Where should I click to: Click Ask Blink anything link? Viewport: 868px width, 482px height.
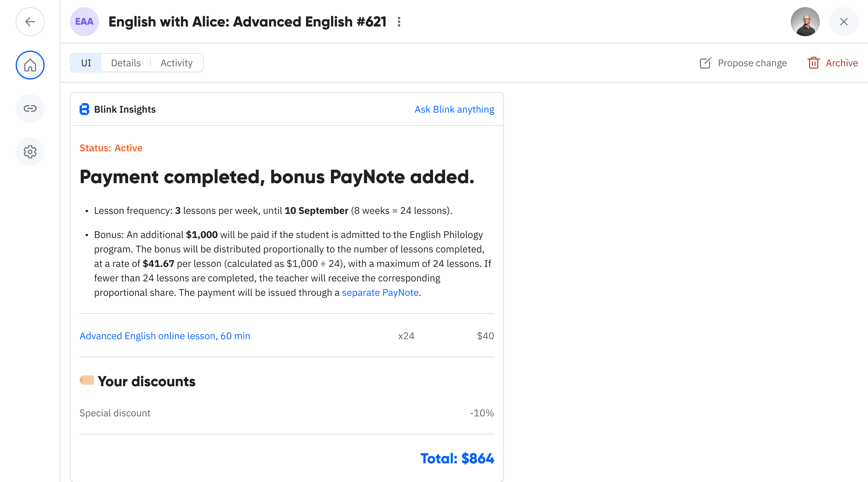point(454,109)
